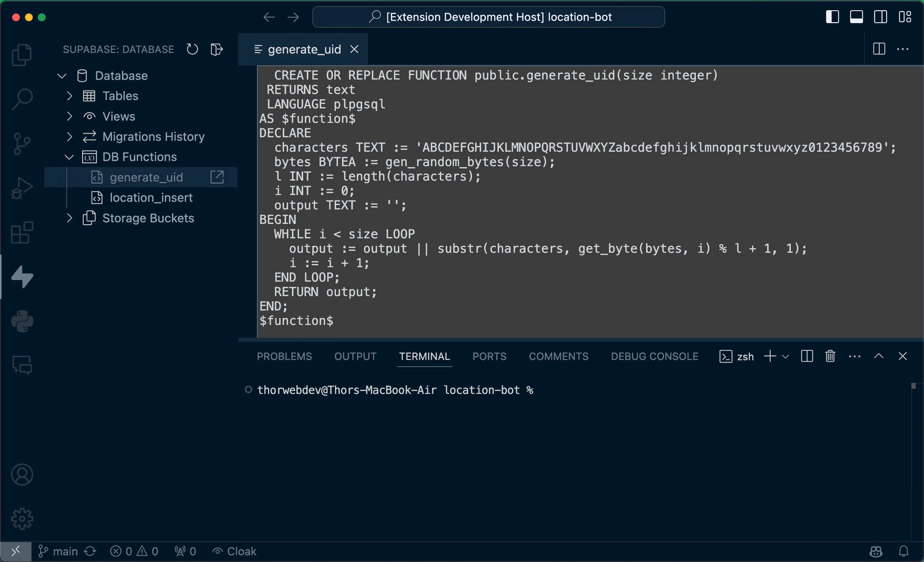The image size is (924, 562).
Task: Open the Run and Debug view
Action: click(x=22, y=187)
